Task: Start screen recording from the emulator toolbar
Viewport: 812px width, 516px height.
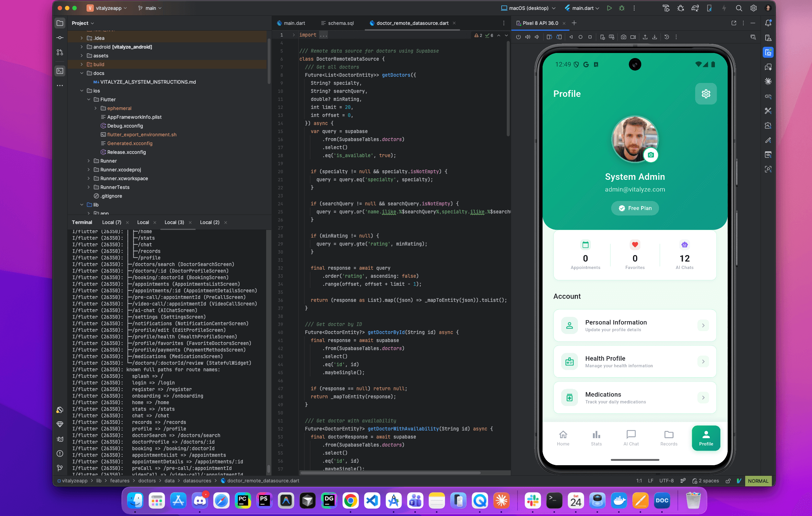Action: click(633, 37)
